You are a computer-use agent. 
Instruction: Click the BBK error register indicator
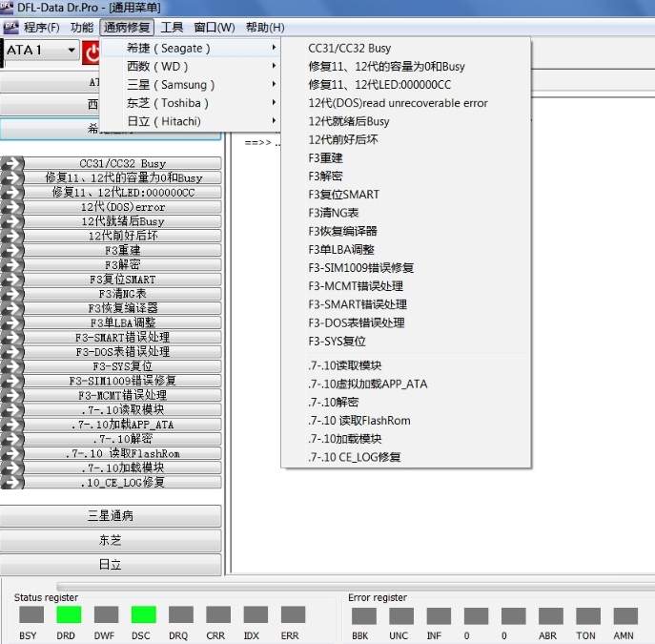(x=359, y=615)
